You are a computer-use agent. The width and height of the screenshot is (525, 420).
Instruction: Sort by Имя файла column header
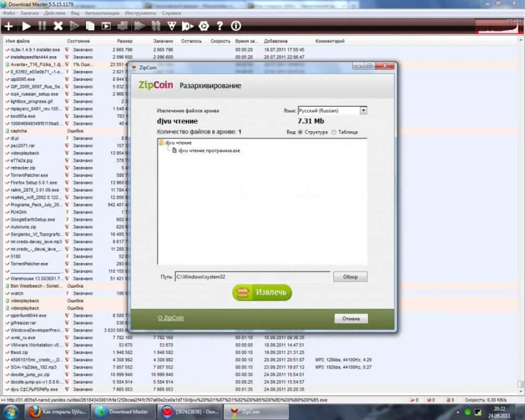pos(17,41)
